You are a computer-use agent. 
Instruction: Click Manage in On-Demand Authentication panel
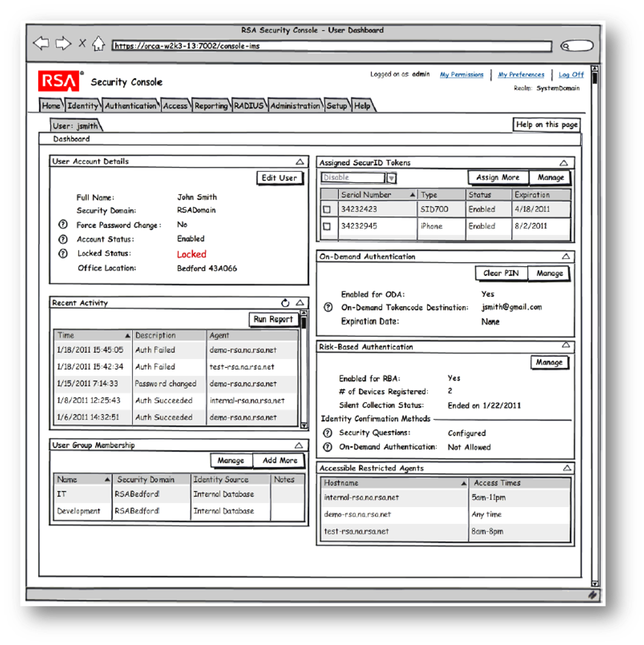pos(550,273)
